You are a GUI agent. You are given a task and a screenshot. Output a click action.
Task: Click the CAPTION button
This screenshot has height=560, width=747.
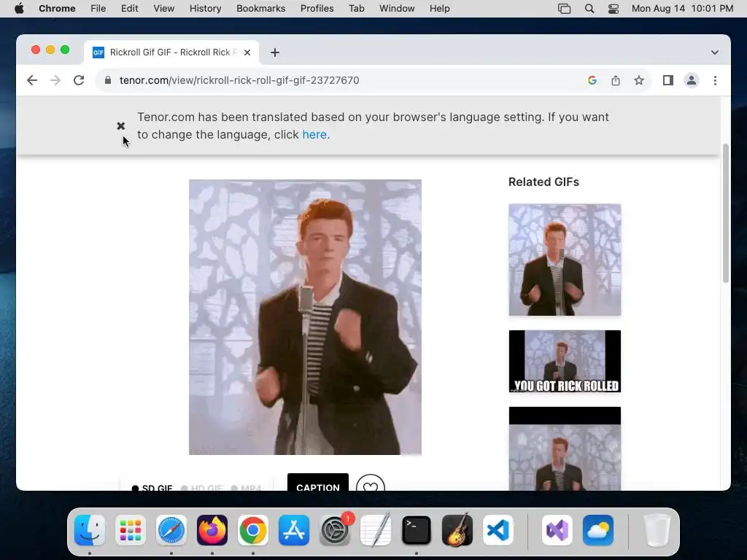click(x=318, y=482)
